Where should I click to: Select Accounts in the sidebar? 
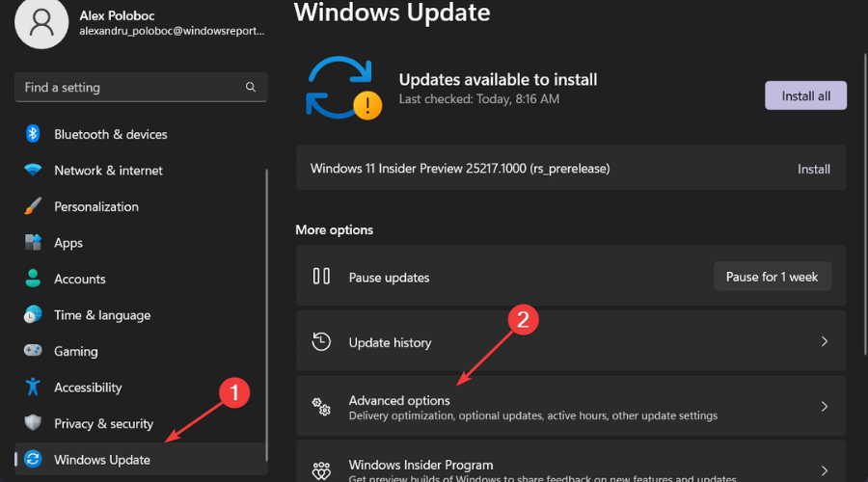click(141, 279)
